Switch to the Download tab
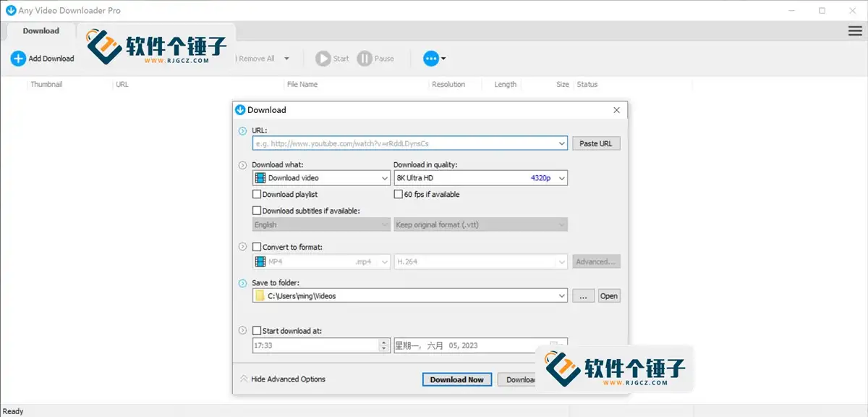The width and height of the screenshot is (868, 417). pyautogui.click(x=41, y=30)
